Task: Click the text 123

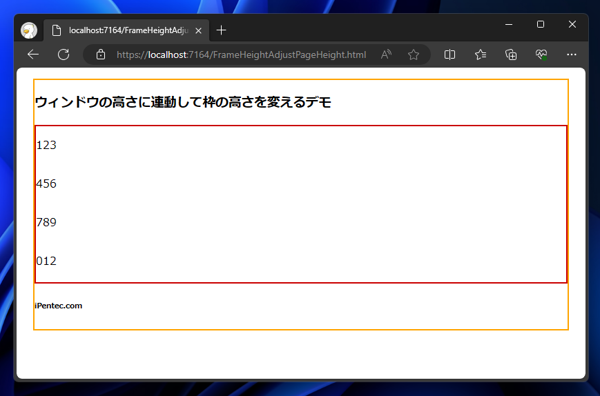Action: coord(46,145)
